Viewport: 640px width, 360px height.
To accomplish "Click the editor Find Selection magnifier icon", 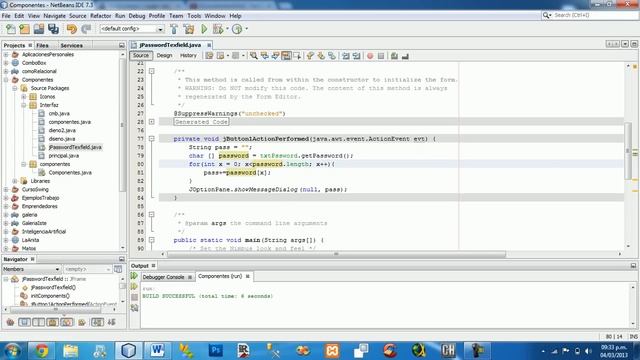I will [x=253, y=56].
